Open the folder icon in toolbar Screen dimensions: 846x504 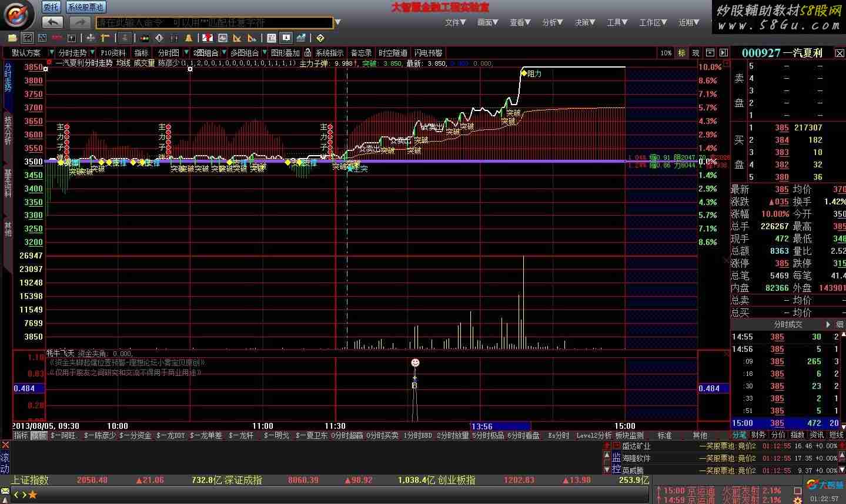tap(12, 38)
